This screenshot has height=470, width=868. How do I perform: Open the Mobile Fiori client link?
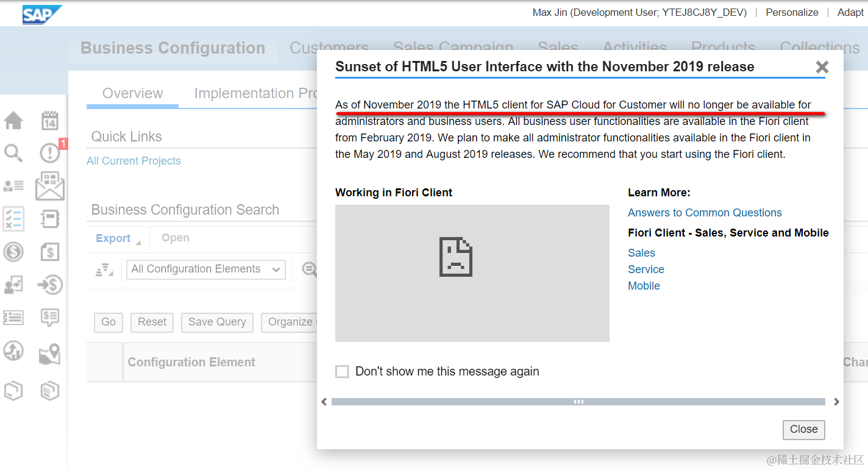644,286
